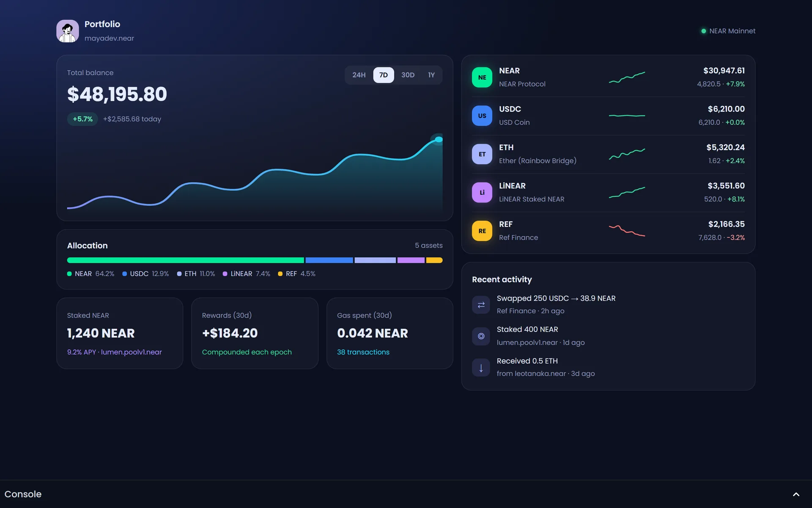The width and height of the screenshot is (812, 508).
Task: Click the REF red sparkline chart
Action: (627, 231)
